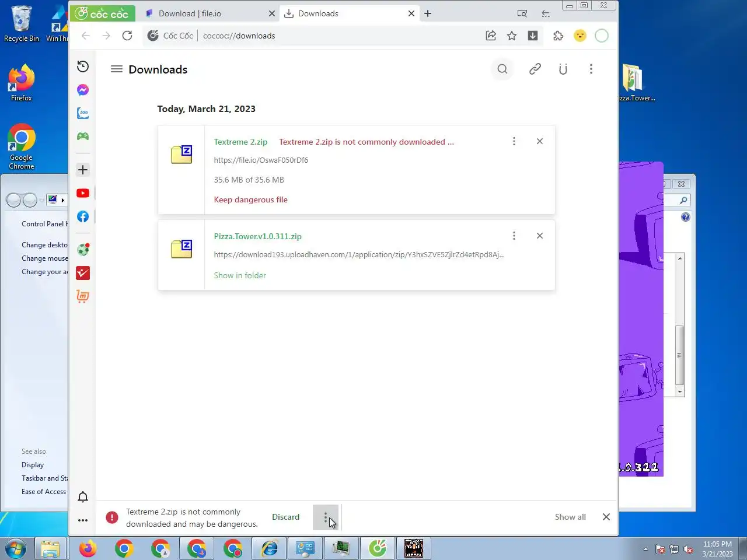The height and width of the screenshot is (560, 747).
Task: Click Show all in the download bar
Action: tap(570, 517)
